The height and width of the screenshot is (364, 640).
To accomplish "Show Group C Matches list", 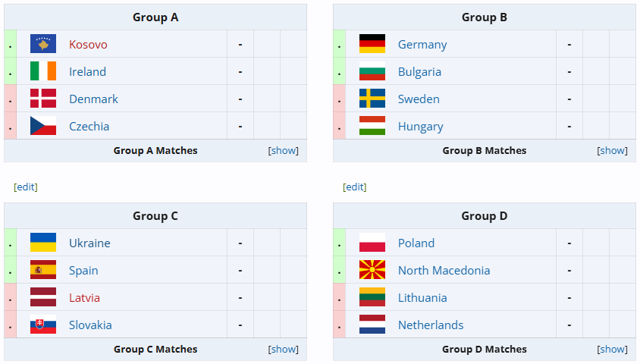I will coord(284,350).
